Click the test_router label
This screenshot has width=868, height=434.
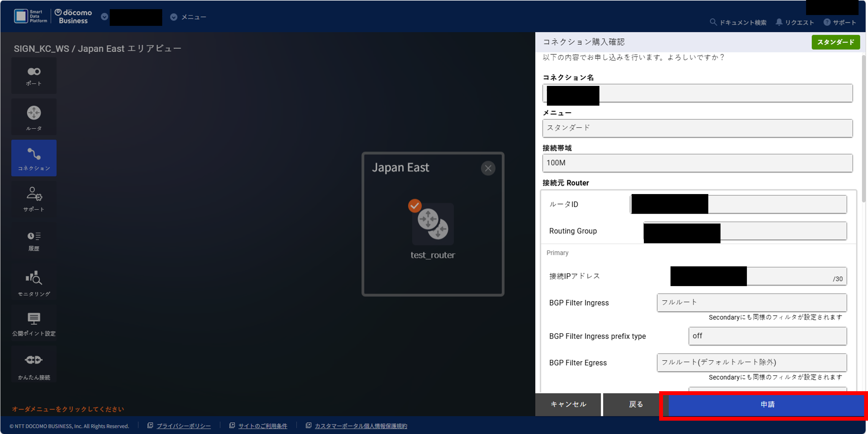[433, 255]
